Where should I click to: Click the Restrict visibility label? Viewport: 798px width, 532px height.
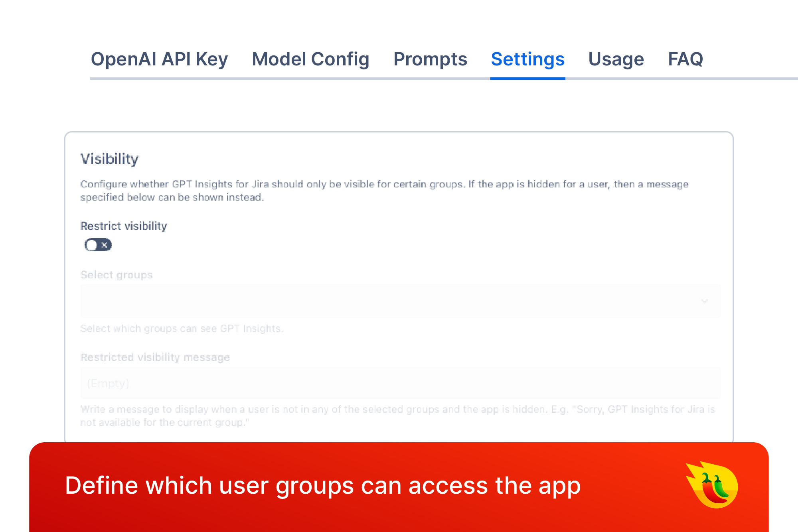(124, 226)
